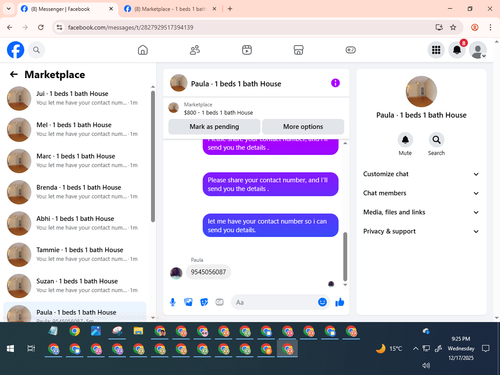Open Chrome's three-dot menu
The width and height of the screenshot is (500, 375).
(x=490, y=27)
